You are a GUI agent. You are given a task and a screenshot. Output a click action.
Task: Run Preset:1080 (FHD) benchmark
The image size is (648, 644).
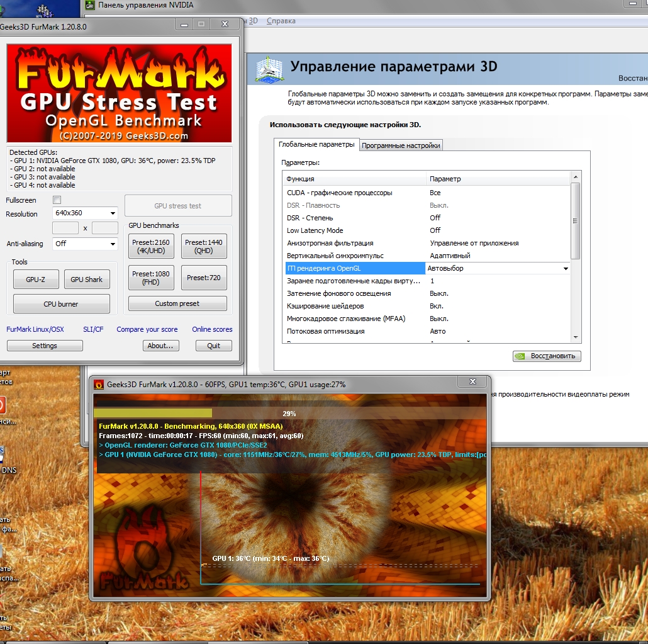tap(151, 278)
